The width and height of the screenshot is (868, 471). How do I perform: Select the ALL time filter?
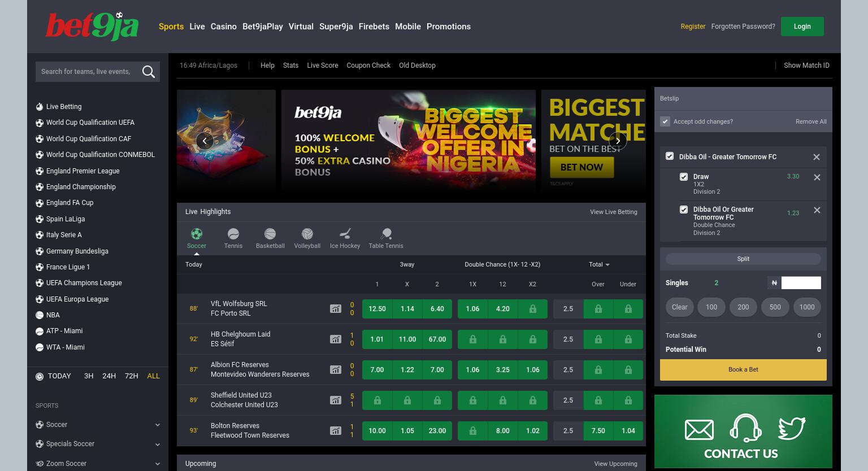coord(153,376)
